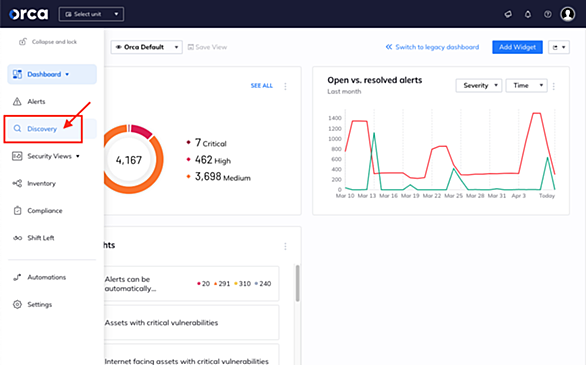Screen dimensions: 586x365
Task: Open the notifications bell icon
Action: tap(528, 14)
